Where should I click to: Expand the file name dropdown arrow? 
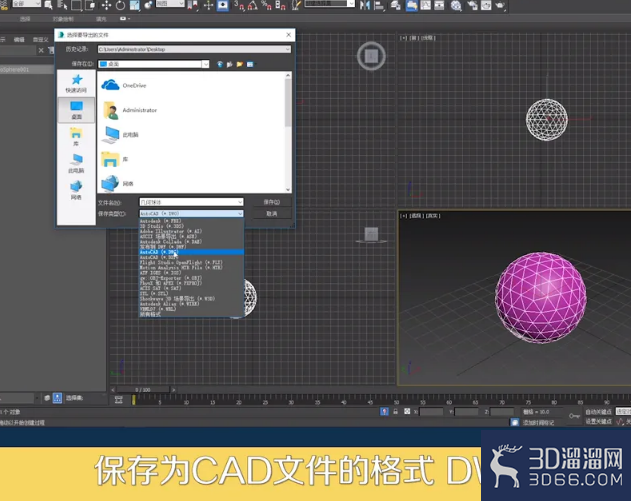click(240, 202)
